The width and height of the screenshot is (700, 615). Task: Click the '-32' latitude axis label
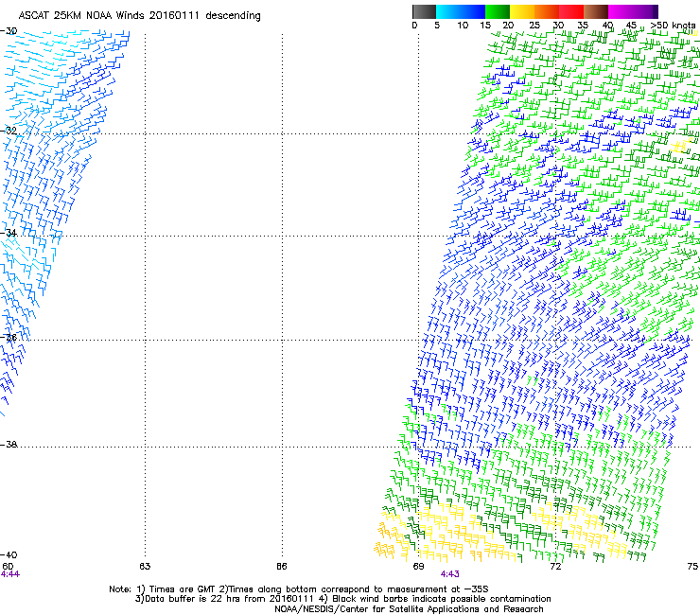click(9, 131)
